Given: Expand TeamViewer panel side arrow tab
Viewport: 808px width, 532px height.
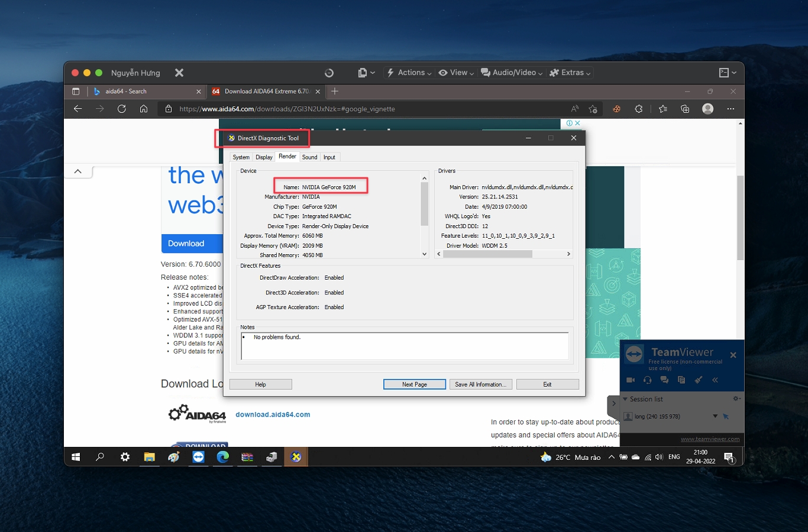Looking at the screenshot, I should (613, 404).
